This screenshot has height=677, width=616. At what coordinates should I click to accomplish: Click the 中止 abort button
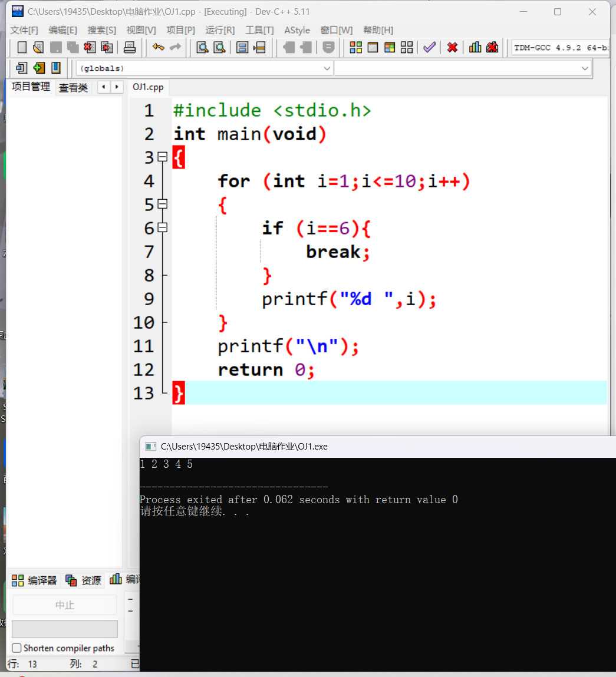coord(65,605)
